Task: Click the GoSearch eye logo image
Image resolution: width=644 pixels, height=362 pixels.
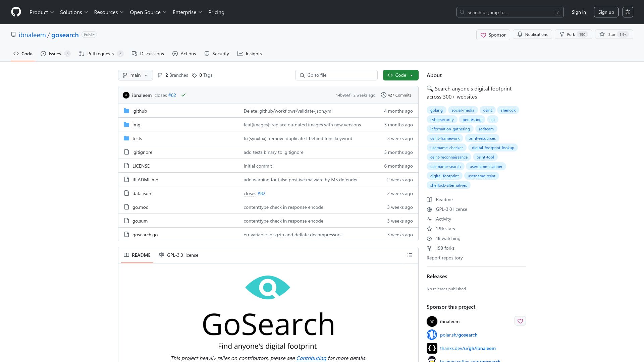Action: tap(268, 288)
